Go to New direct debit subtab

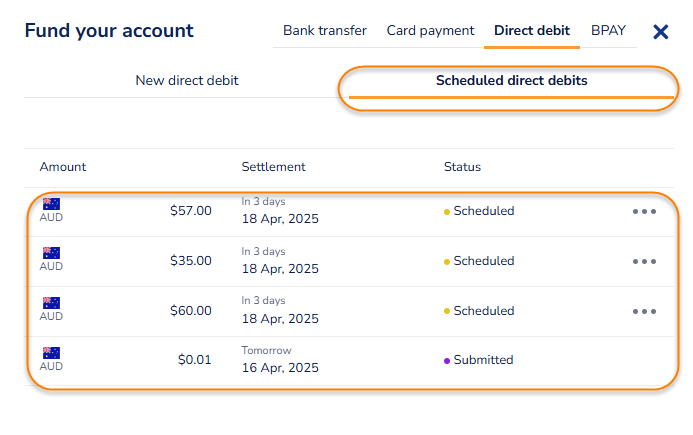tap(187, 80)
